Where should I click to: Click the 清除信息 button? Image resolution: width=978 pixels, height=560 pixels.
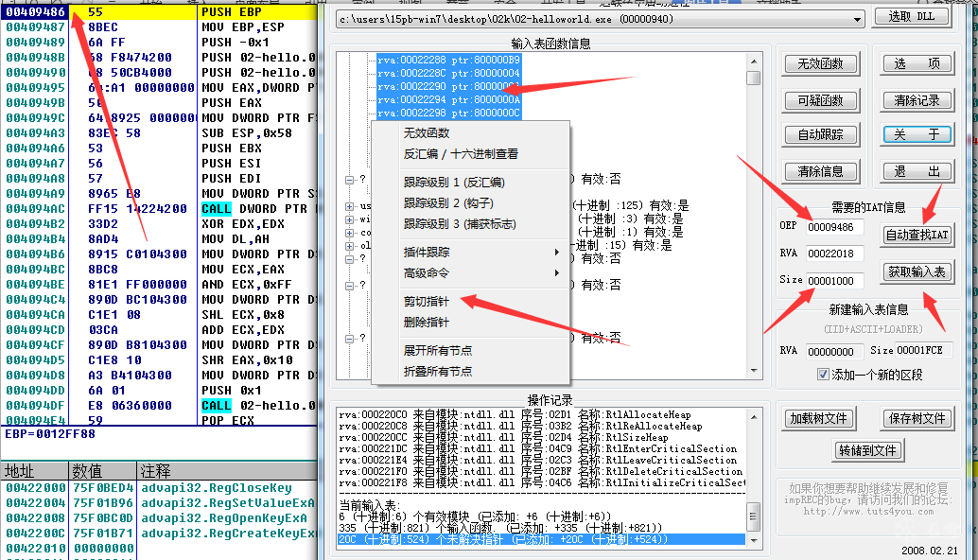[x=820, y=171]
